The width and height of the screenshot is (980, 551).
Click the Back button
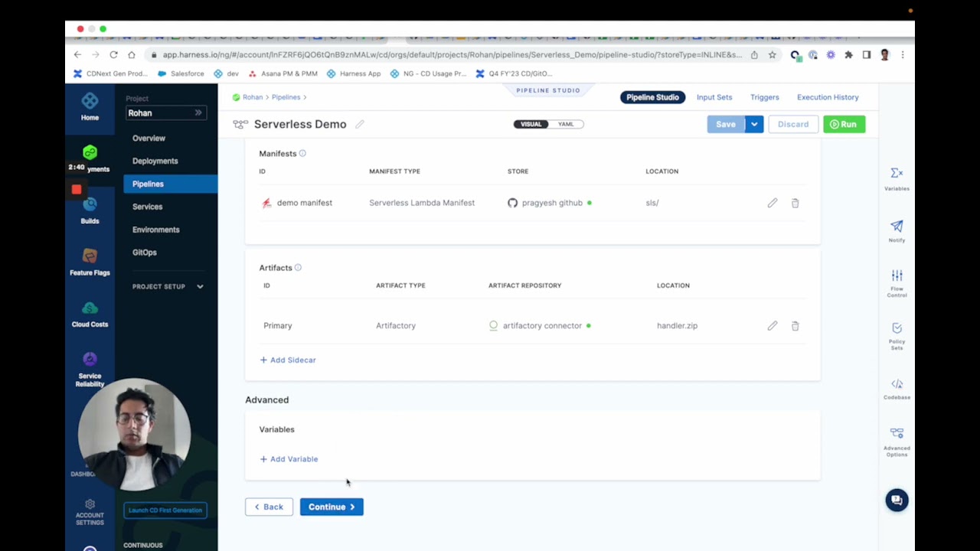(x=269, y=507)
